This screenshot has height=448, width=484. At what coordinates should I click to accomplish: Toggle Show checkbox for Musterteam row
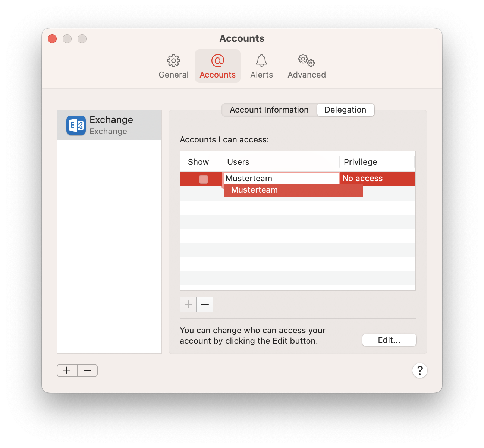[204, 179]
